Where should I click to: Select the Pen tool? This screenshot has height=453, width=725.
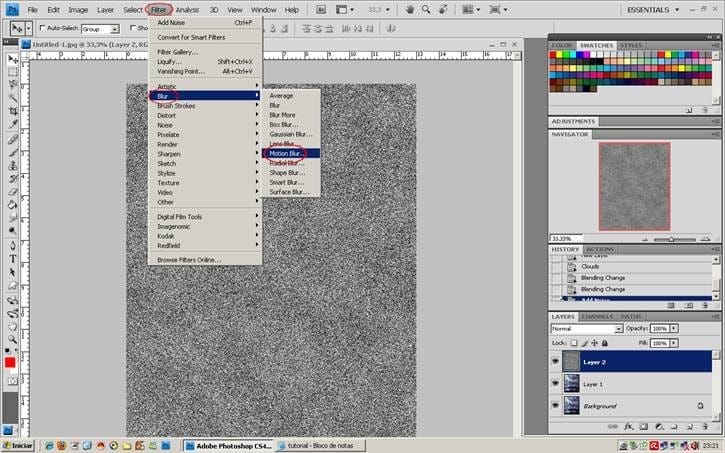(12, 245)
